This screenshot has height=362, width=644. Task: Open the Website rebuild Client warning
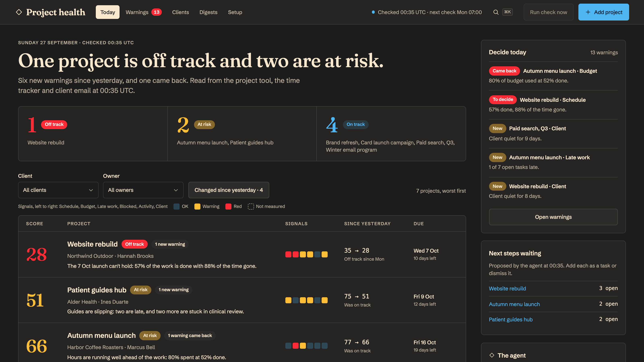click(553, 191)
